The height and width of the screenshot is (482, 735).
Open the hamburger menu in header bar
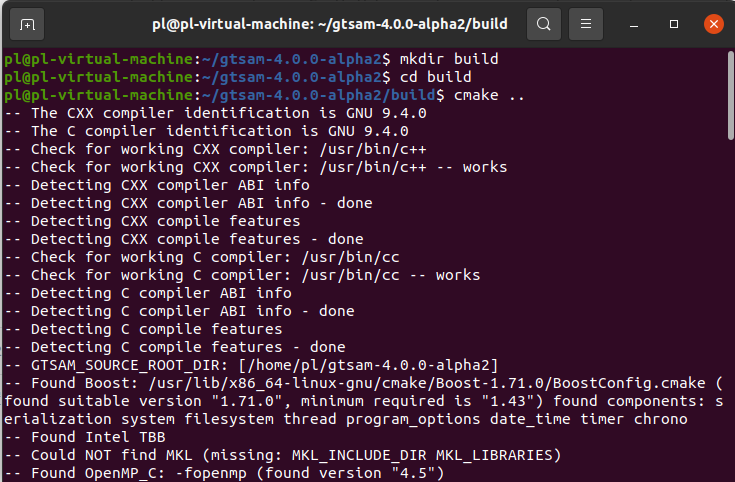tap(587, 23)
